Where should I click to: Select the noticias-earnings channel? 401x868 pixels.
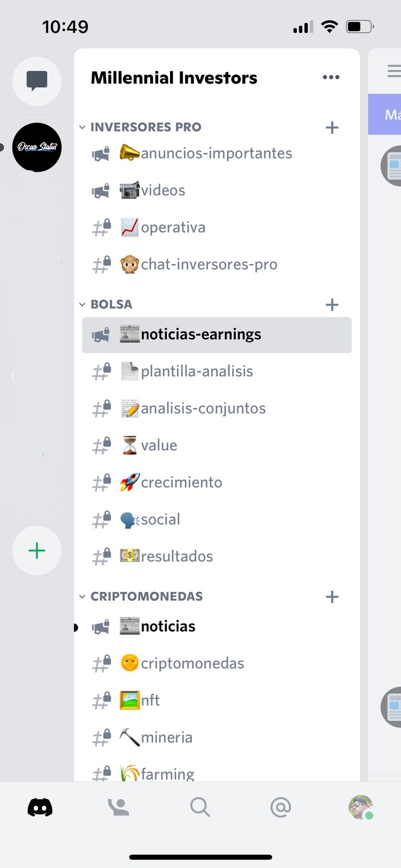(217, 335)
